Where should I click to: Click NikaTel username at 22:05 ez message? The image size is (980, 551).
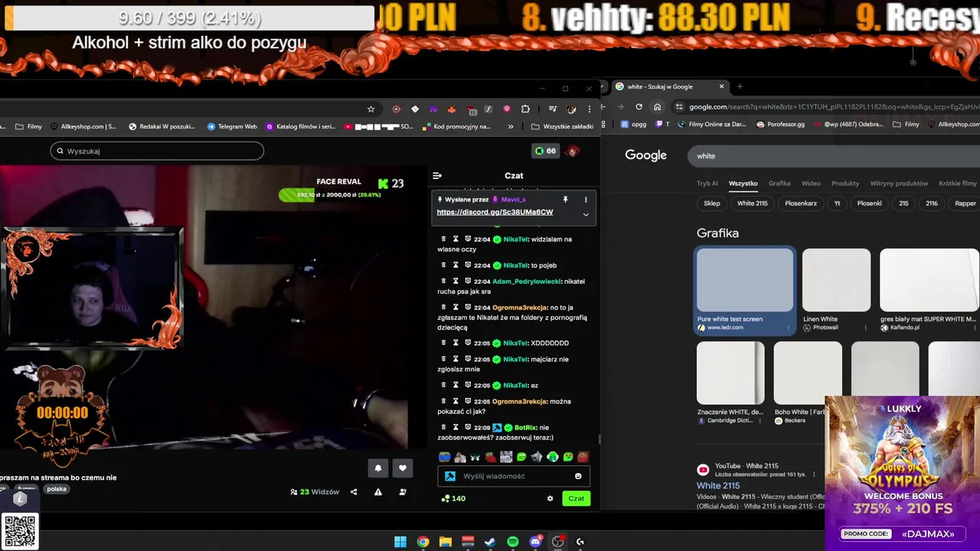(515, 385)
